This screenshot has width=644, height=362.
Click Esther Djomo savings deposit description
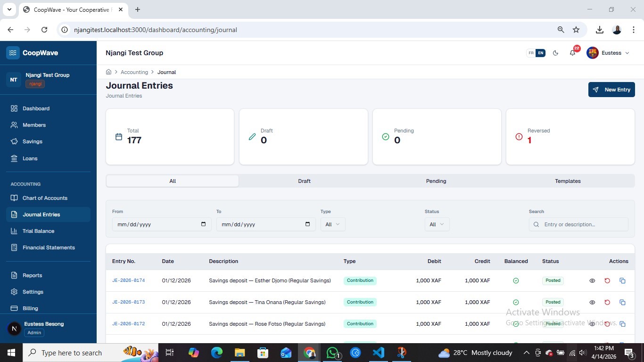(270, 280)
